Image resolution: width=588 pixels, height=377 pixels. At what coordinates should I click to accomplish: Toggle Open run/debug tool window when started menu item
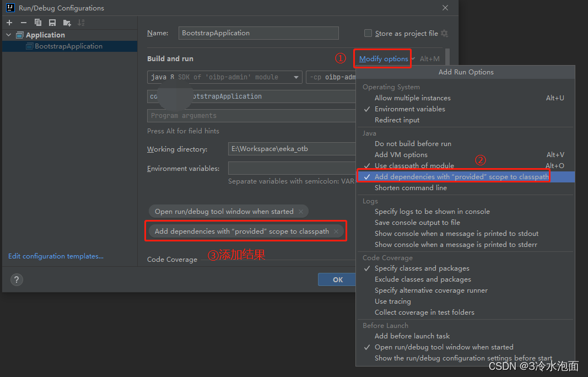[465, 347]
